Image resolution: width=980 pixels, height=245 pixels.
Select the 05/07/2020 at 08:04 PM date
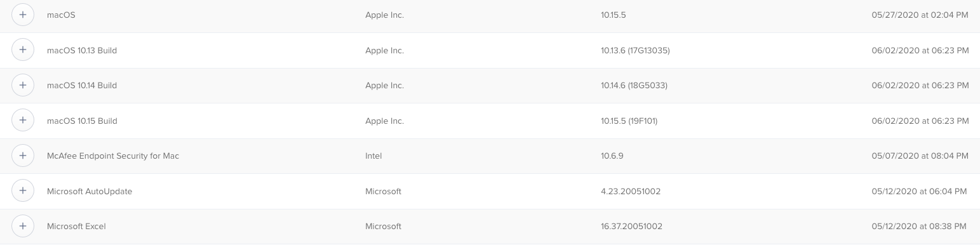pos(920,156)
